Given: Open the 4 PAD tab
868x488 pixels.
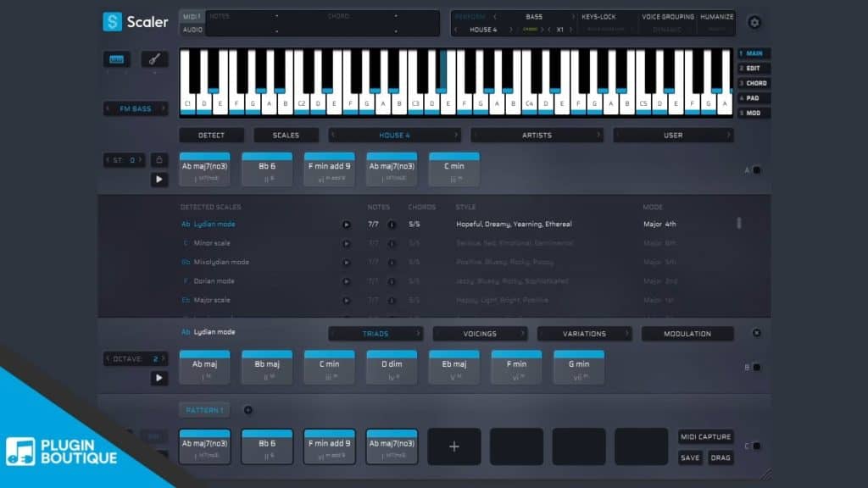Looking at the screenshot, I should 753,97.
